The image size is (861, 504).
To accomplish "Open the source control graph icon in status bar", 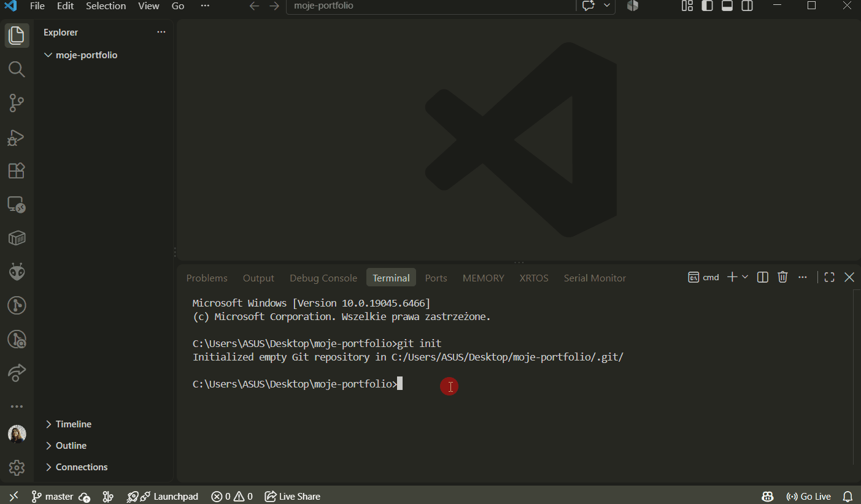I will coord(108,497).
